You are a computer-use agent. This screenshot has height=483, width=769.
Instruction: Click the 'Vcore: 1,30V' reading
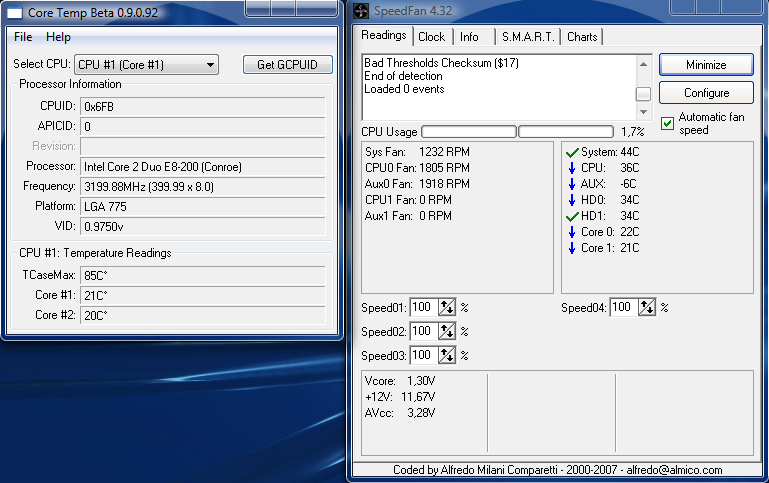(x=400, y=381)
